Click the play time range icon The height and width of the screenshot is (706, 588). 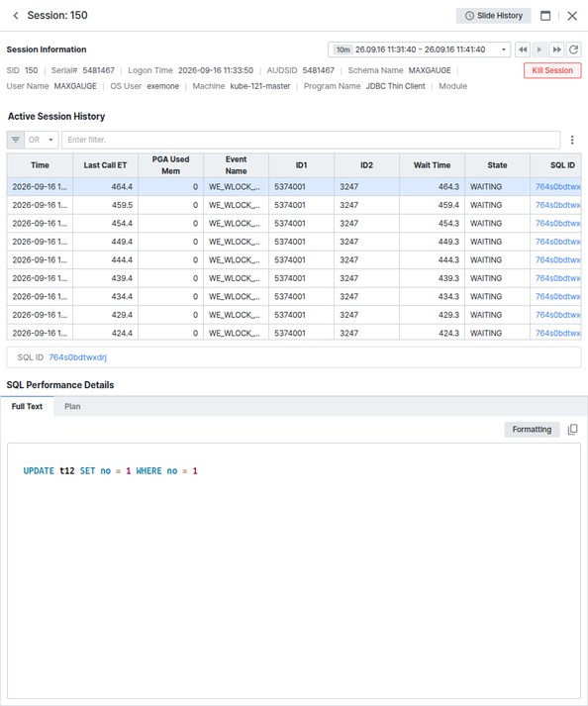click(x=539, y=50)
